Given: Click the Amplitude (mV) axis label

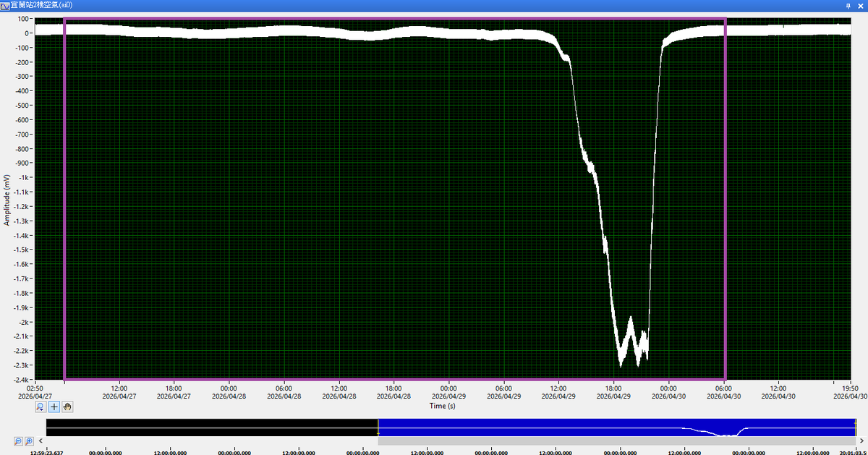Looking at the screenshot, I should pos(7,200).
